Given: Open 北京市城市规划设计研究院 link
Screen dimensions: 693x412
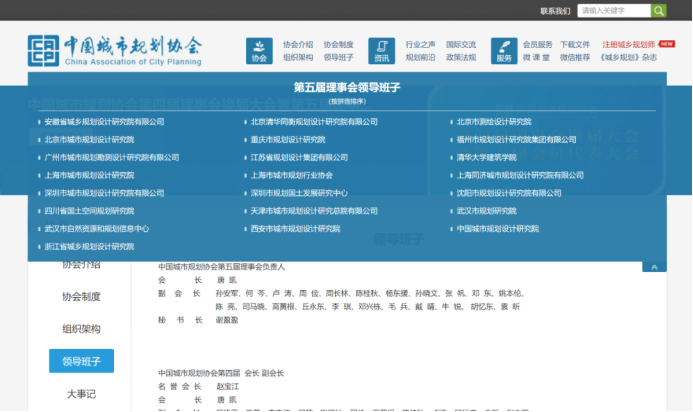Looking at the screenshot, I should (x=89, y=140).
